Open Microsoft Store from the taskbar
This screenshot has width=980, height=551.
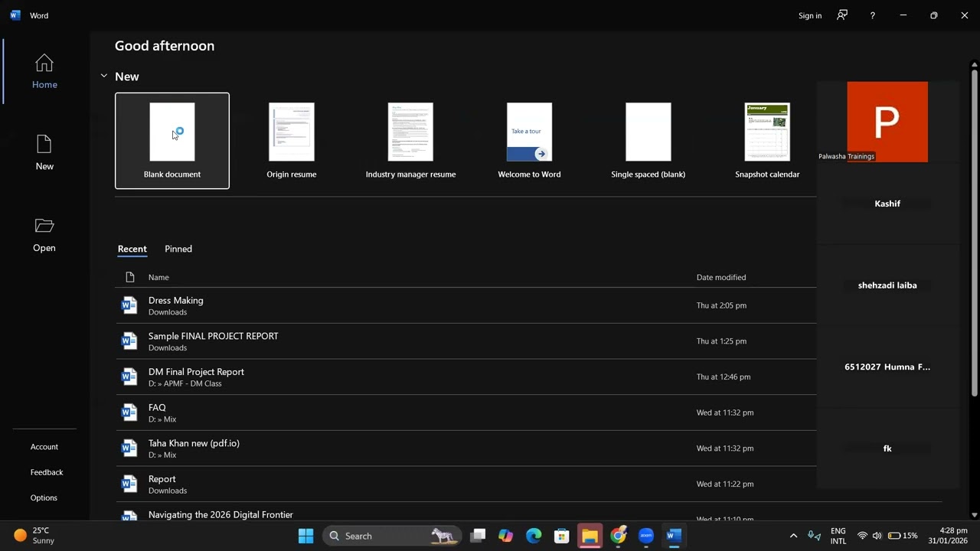(x=561, y=536)
